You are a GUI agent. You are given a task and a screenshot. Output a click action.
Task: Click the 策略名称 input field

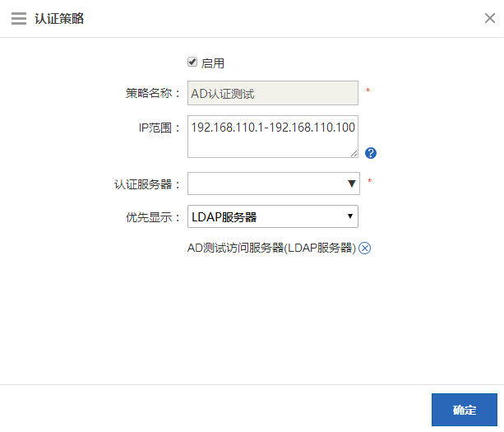(x=273, y=93)
